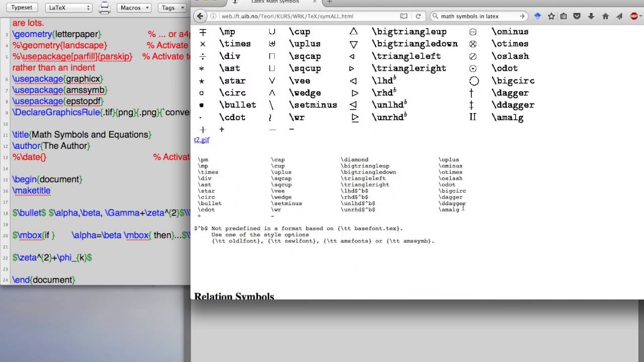This screenshot has height=362, width=644.
Task: Click the \usepackage{epstopdf} line
Action: click(x=58, y=101)
